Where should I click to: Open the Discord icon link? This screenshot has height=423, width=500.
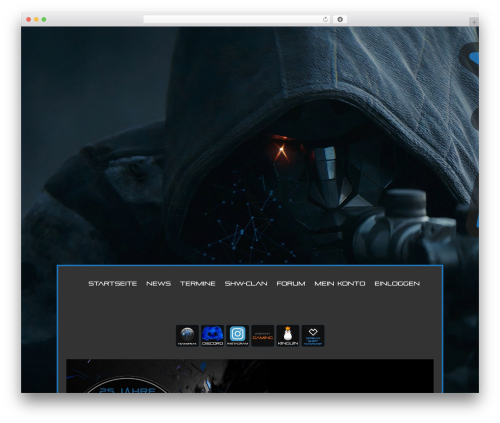pyautogui.click(x=212, y=336)
